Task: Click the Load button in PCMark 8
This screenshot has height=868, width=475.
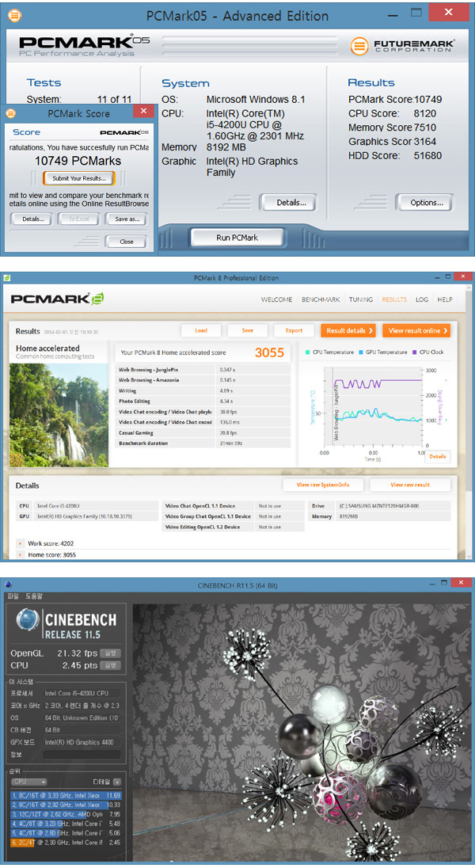Action: pyautogui.click(x=201, y=330)
